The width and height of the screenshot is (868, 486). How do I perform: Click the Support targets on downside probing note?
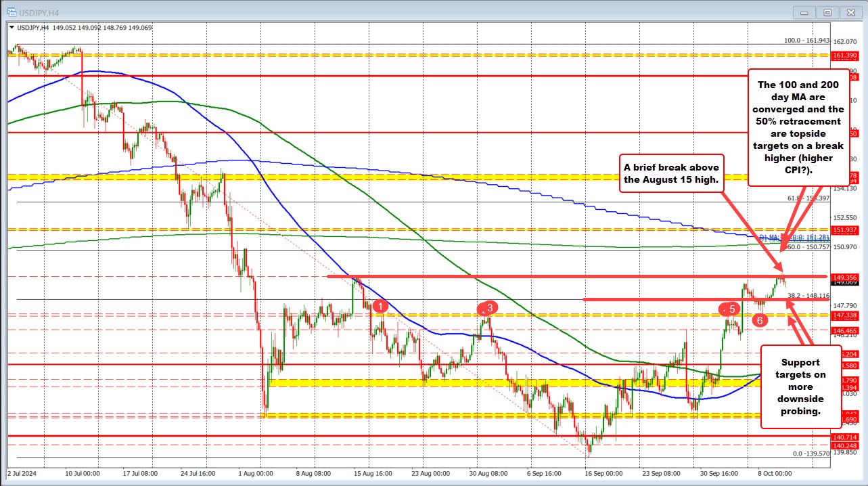(x=801, y=386)
